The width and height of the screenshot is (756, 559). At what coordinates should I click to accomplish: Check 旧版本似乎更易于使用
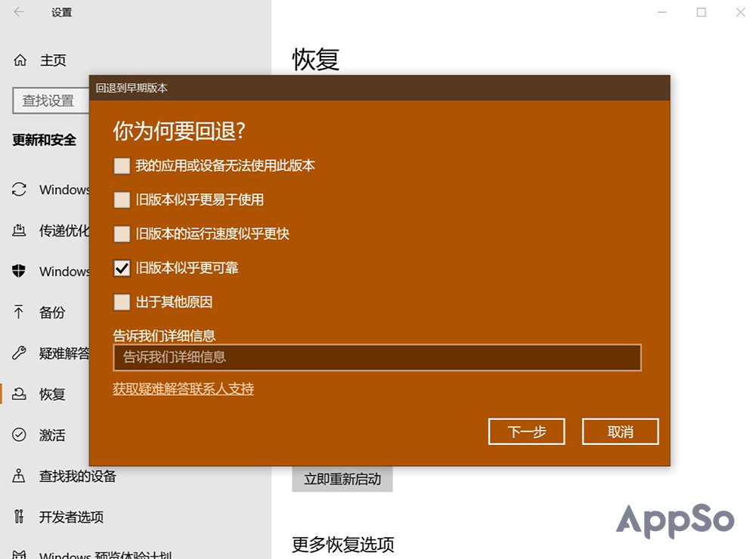122,199
